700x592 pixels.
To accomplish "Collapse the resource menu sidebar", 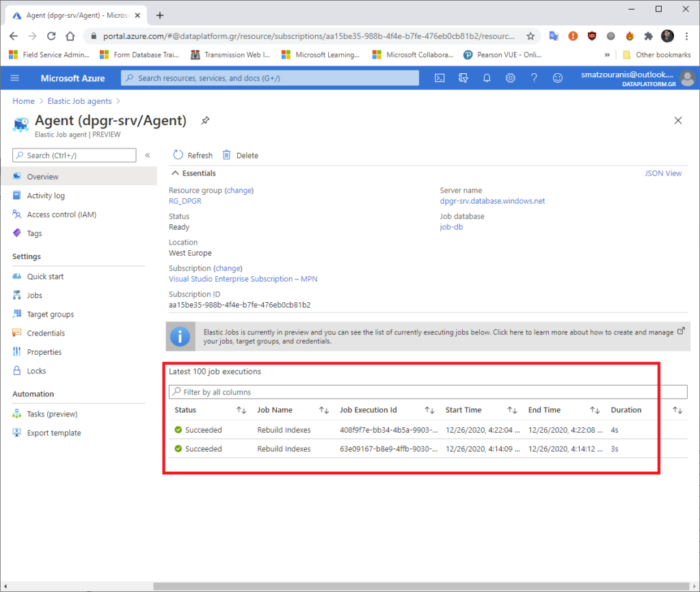I will (x=148, y=155).
